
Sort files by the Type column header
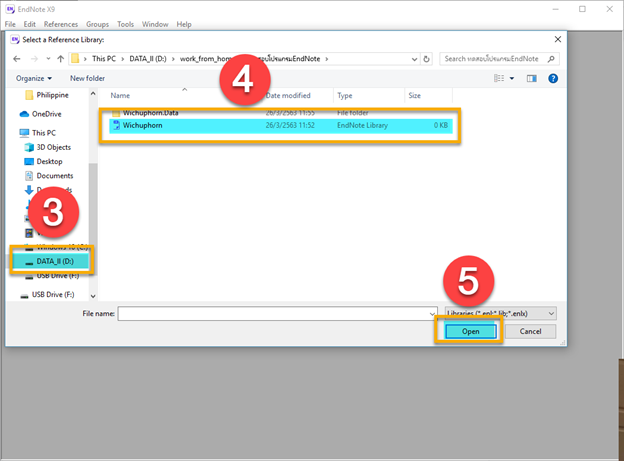(x=345, y=96)
